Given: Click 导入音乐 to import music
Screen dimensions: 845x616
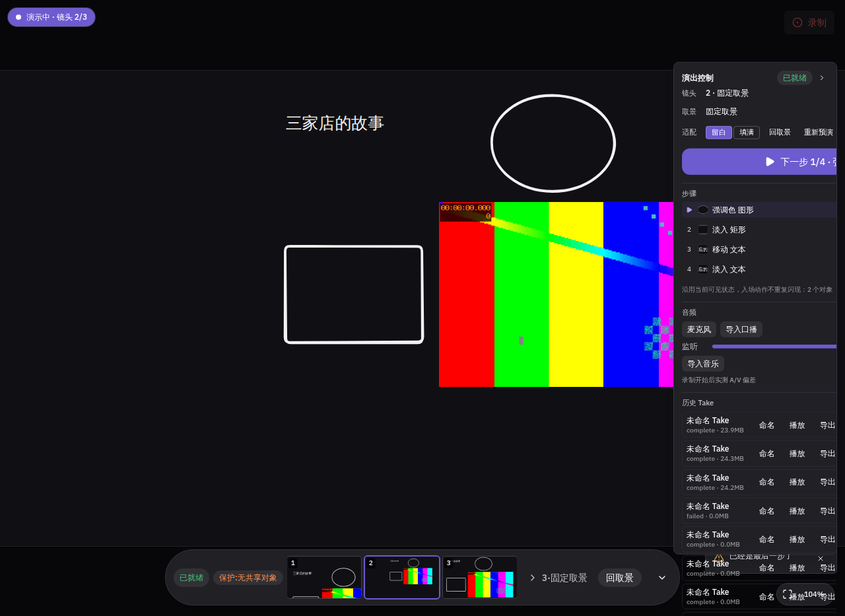Looking at the screenshot, I should coord(703,364).
